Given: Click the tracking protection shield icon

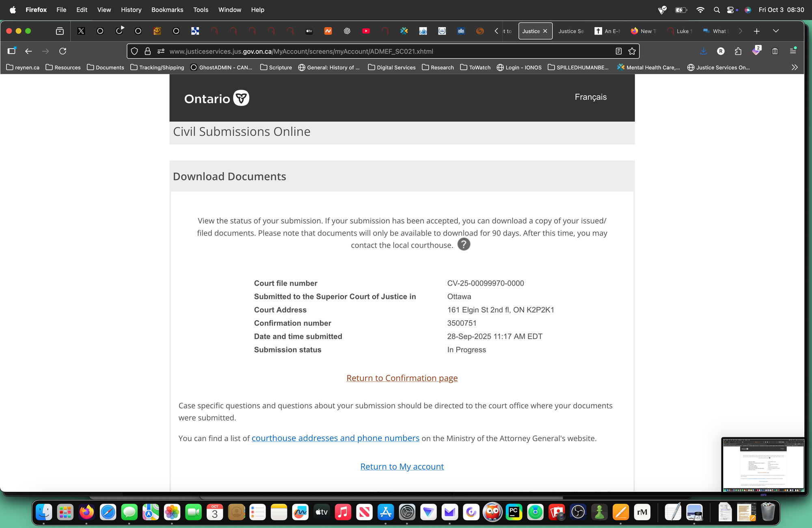Looking at the screenshot, I should click(134, 51).
